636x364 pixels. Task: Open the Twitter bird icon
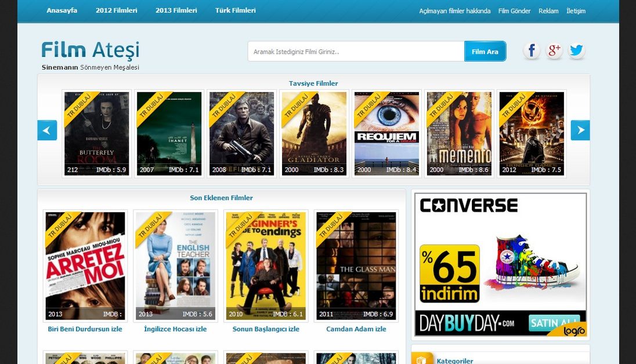[576, 51]
